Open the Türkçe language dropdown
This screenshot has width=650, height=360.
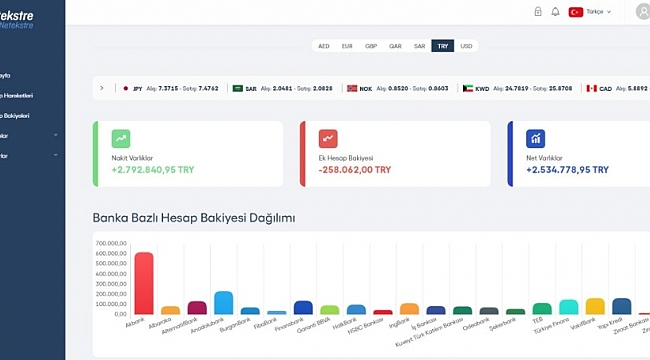pyautogui.click(x=599, y=12)
